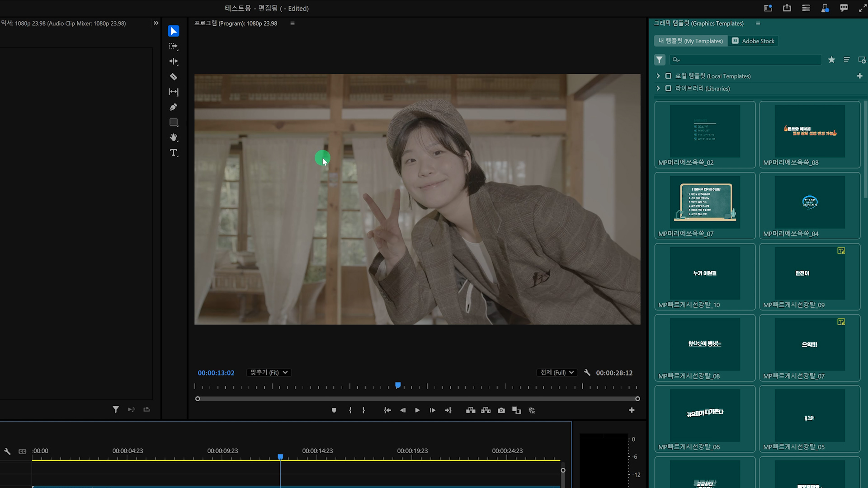Select the Razor tool
The height and width of the screenshot is (488, 868).
point(174,77)
